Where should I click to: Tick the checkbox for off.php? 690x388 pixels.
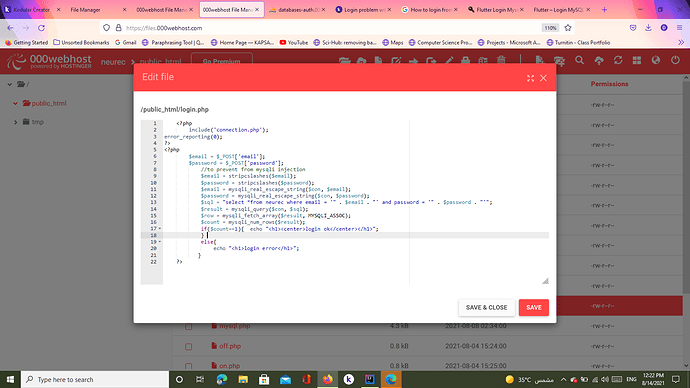click(x=188, y=347)
